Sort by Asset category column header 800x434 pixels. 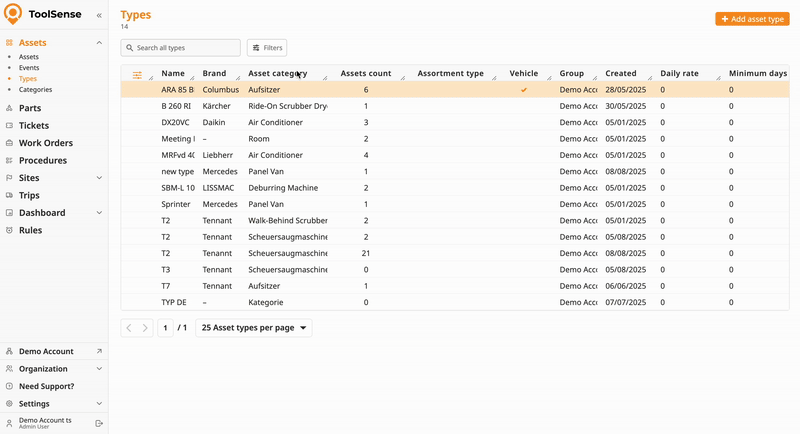(x=278, y=73)
